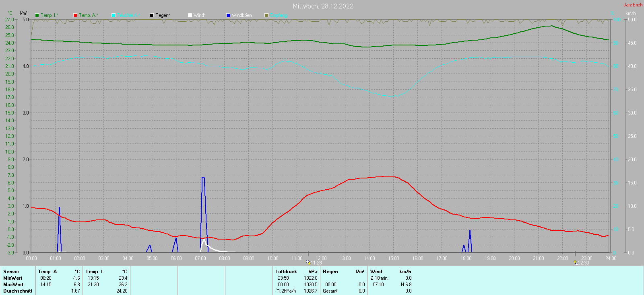Click the 'Jarz Erich' text
The image size is (644, 295).
tap(633, 5)
